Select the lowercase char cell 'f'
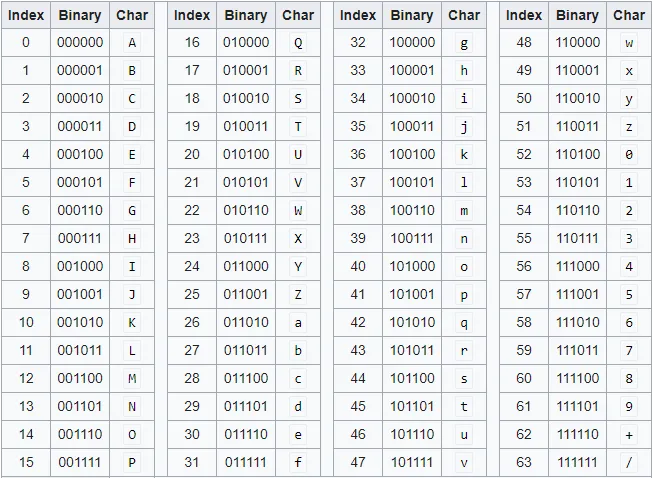 (x=298, y=462)
